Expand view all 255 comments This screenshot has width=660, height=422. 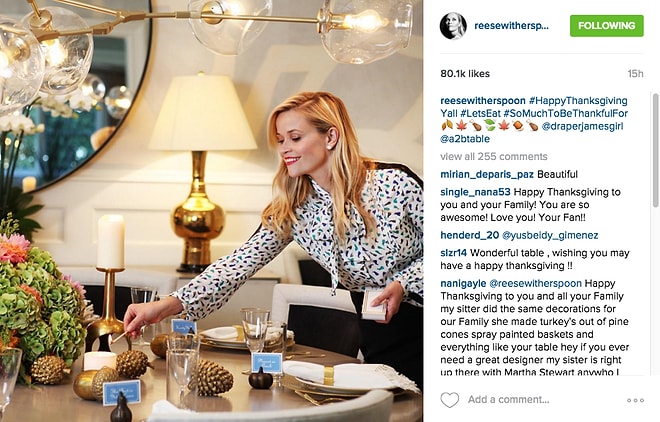pyautogui.click(x=494, y=157)
